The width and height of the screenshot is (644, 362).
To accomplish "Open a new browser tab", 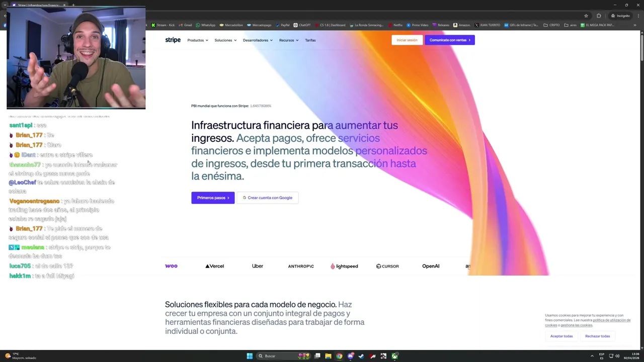I will (73, 5).
